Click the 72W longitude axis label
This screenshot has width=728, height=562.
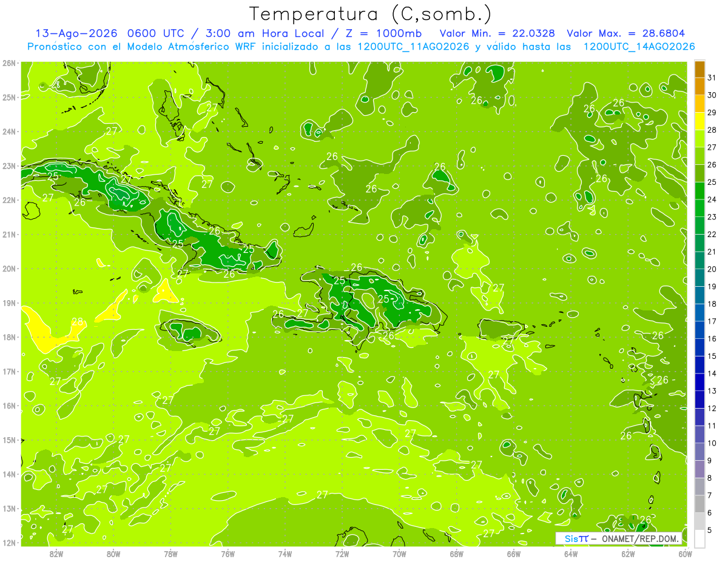(x=342, y=553)
